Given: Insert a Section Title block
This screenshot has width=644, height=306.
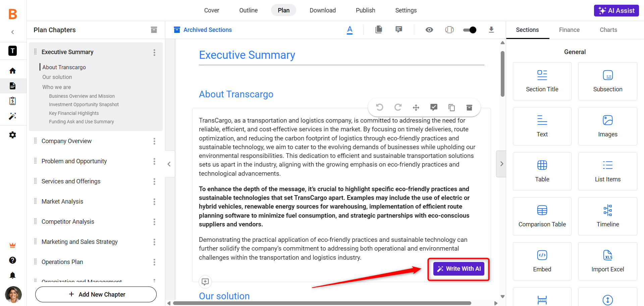Looking at the screenshot, I should pos(542,81).
